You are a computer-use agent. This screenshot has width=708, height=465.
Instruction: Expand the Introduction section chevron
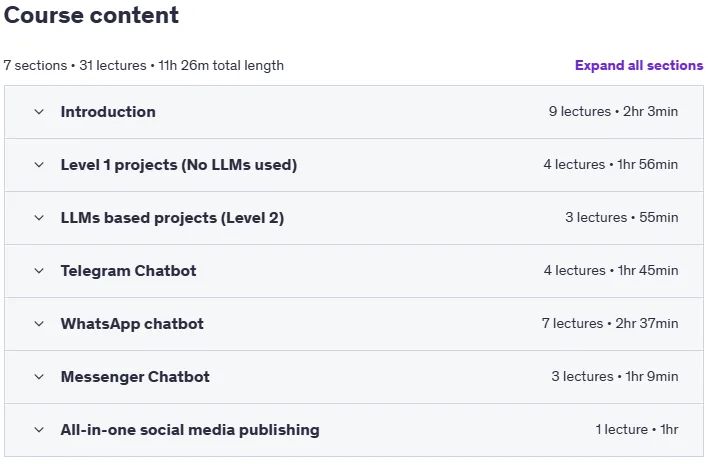pos(39,112)
